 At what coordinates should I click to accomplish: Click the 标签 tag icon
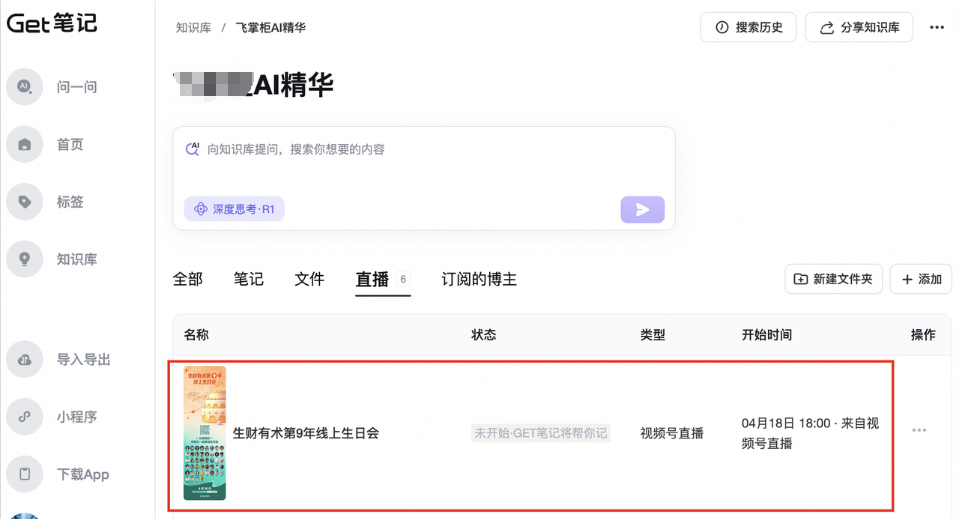[x=24, y=202]
